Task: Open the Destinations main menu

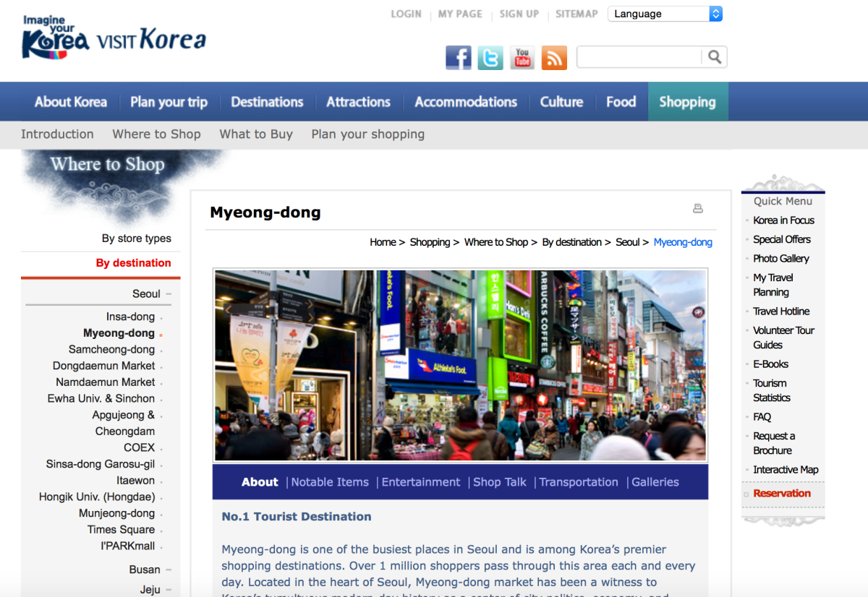Action: pyautogui.click(x=267, y=102)
